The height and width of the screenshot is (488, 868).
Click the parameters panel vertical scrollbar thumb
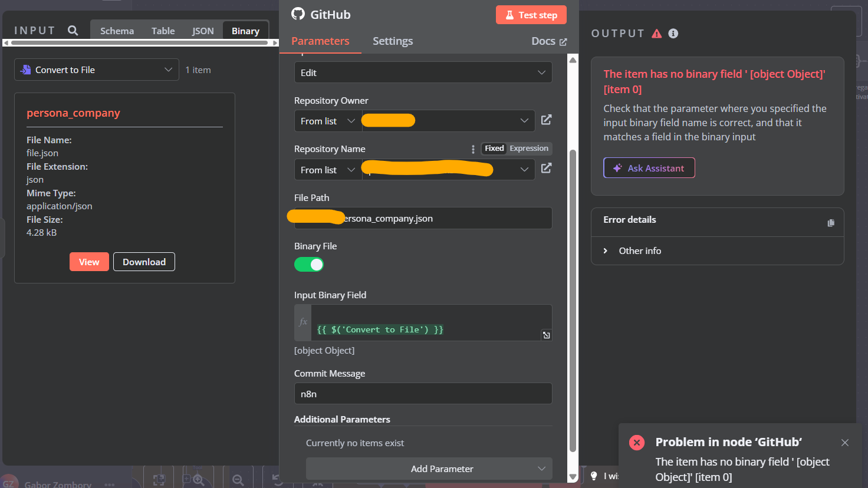click(573, 301)
